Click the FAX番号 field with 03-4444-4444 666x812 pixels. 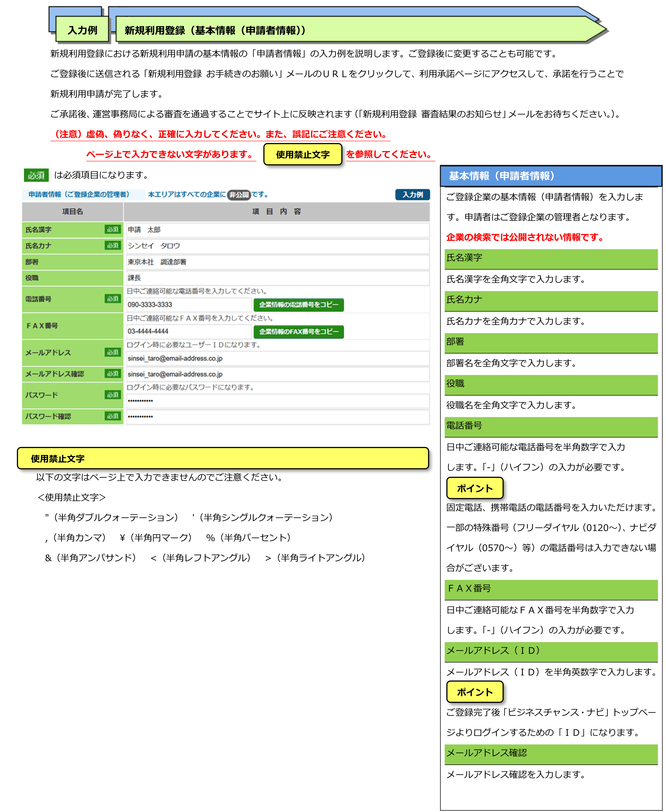point(189,332)
